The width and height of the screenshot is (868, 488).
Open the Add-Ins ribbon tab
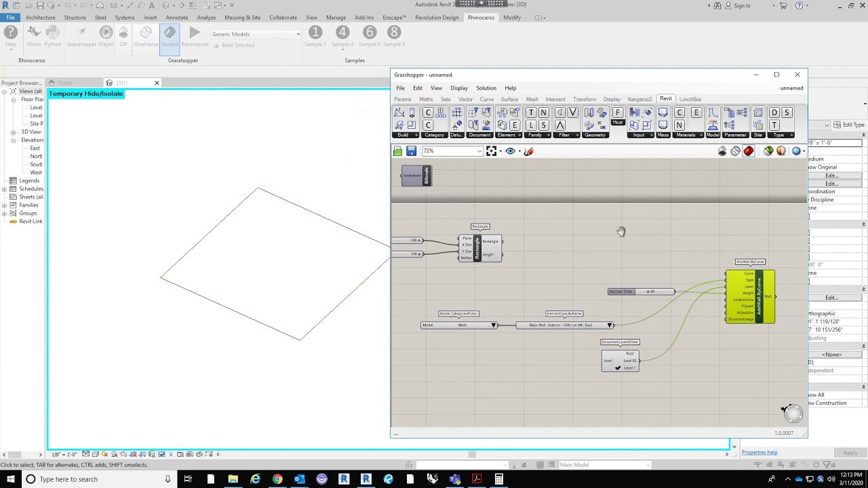pos(364,18)
